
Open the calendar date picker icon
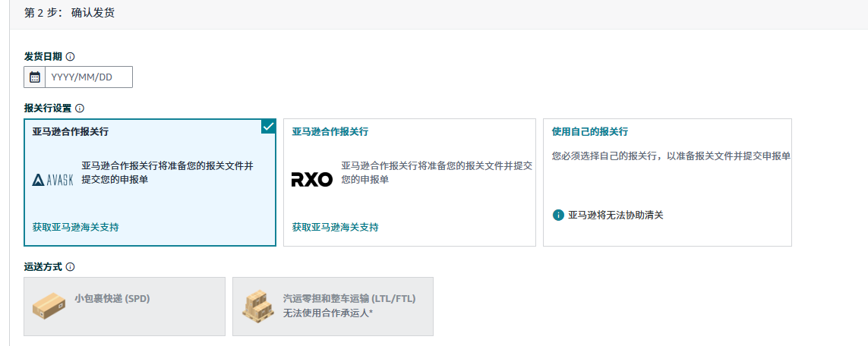click(34, 77)
